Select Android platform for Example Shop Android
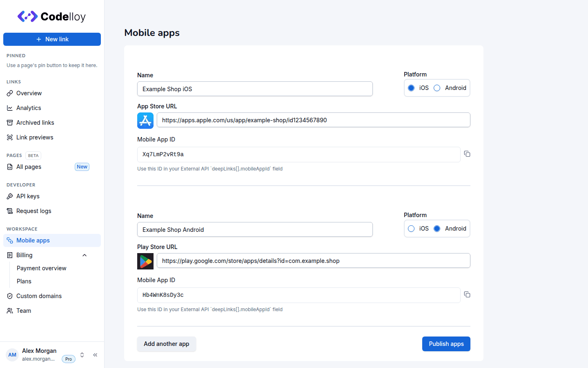The width and height of the screenshot is (588, 368). [437, 229]
